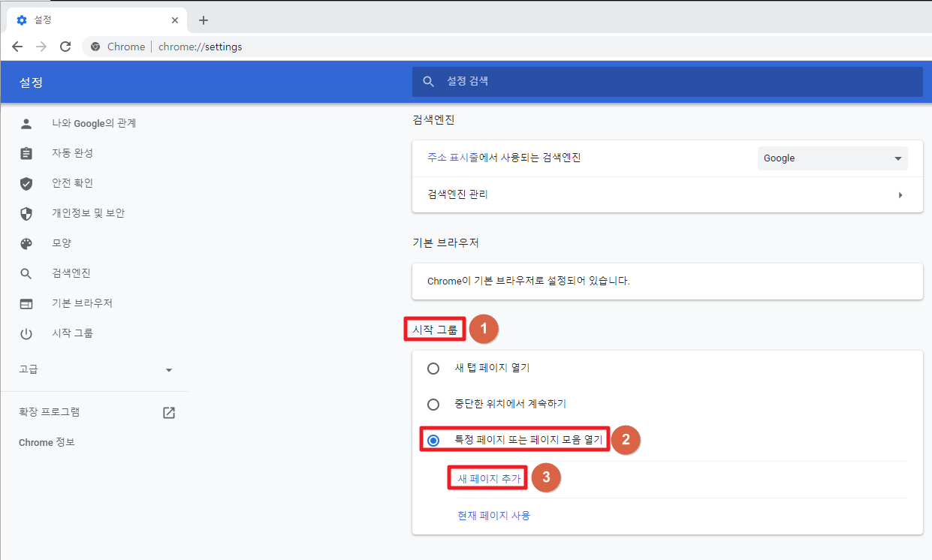Choose 중단한 위치에서 계속하기 option
Image resolution: width=932 pixels, height=560 pixels.
(433, 404)
